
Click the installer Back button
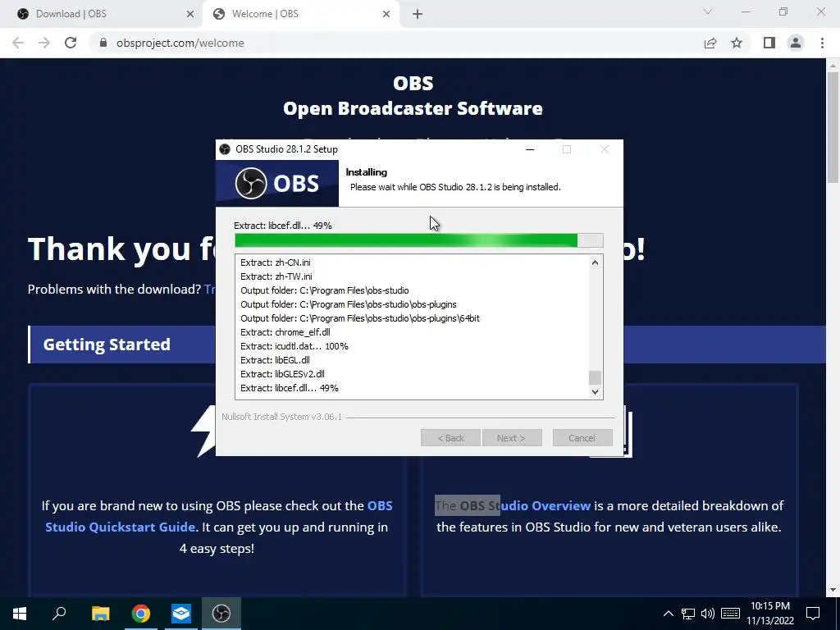450,438
